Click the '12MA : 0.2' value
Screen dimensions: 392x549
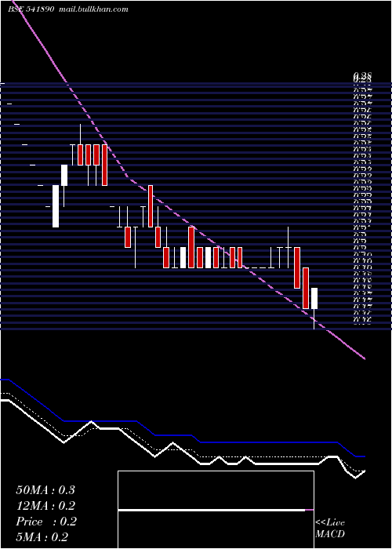(x=45, y=506)
